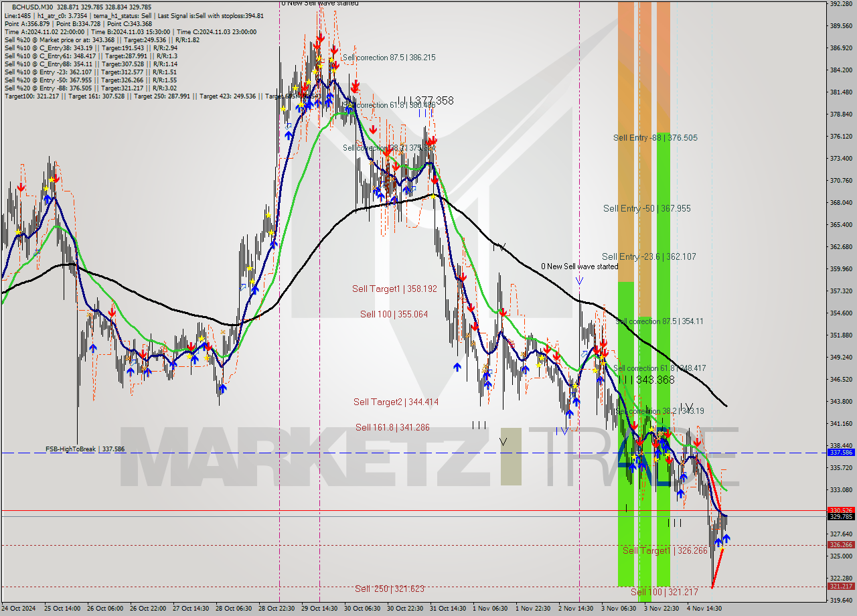Click the 392.280 price scale value

pos(841,4)
